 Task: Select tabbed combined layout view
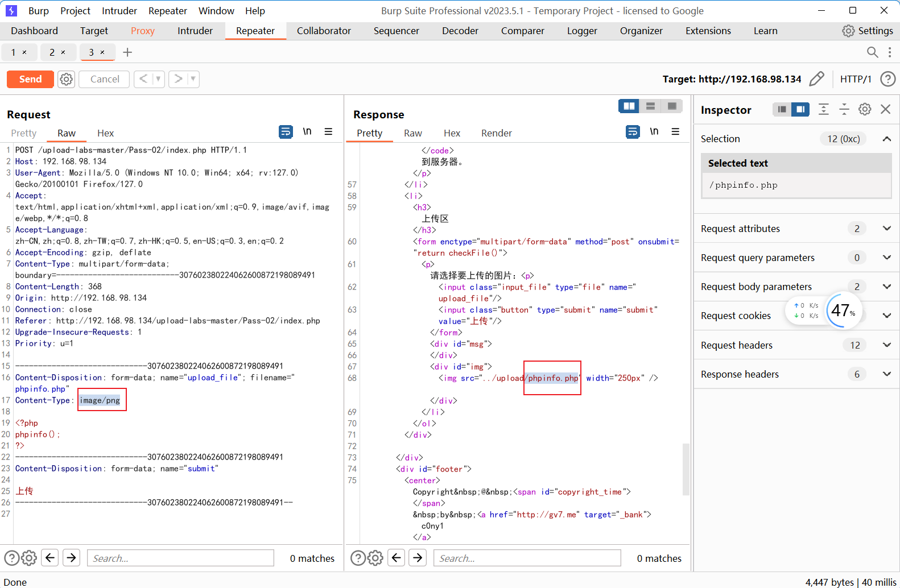pos(672,106)
